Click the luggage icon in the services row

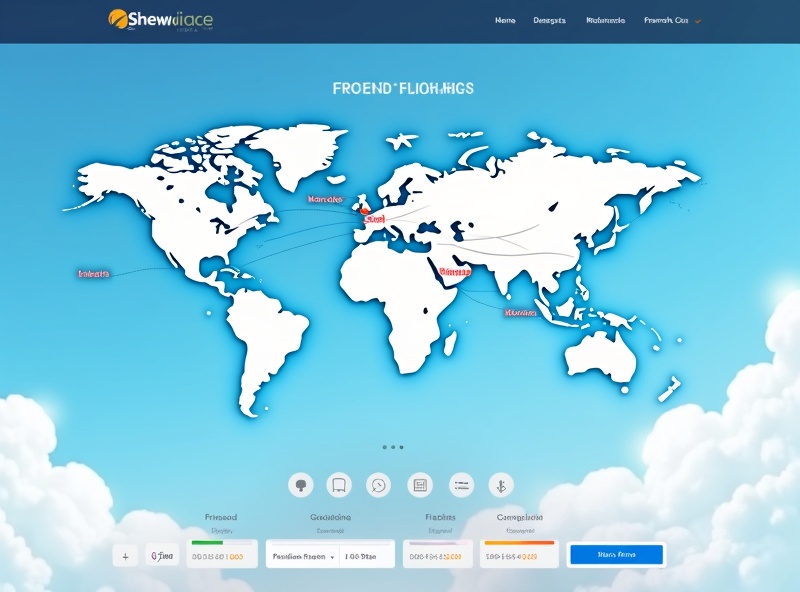coord(339,485)
